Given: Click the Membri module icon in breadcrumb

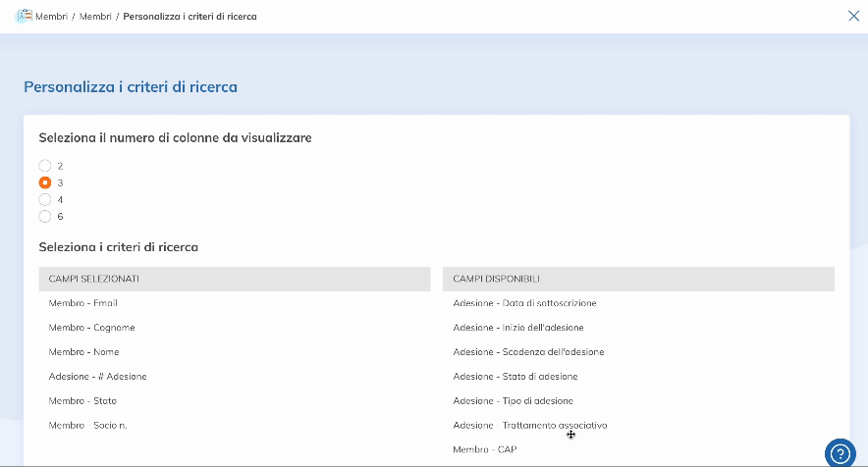Looking at the screenshot, I should [25, 16].
